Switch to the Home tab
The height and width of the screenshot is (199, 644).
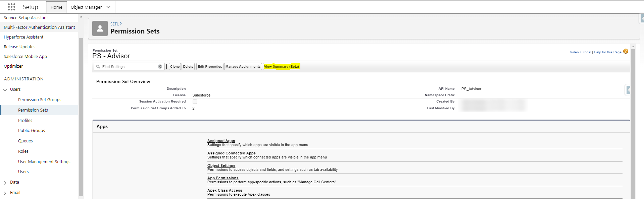point(56,7)
